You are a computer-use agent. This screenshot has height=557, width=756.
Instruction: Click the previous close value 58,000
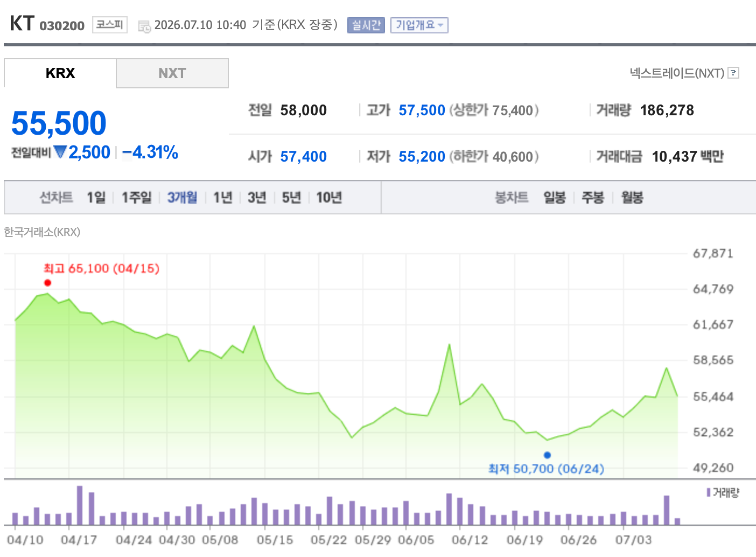(304, 110)
